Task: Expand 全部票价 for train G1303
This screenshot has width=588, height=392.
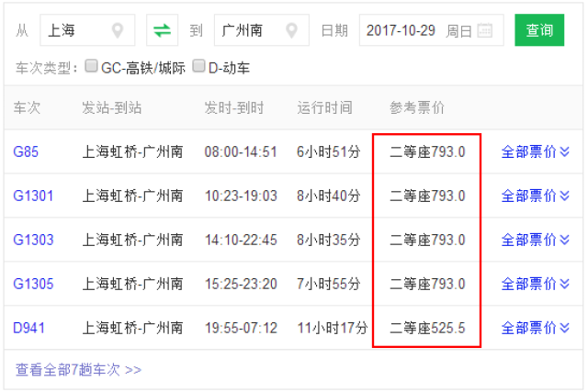Action: point(536,240)
